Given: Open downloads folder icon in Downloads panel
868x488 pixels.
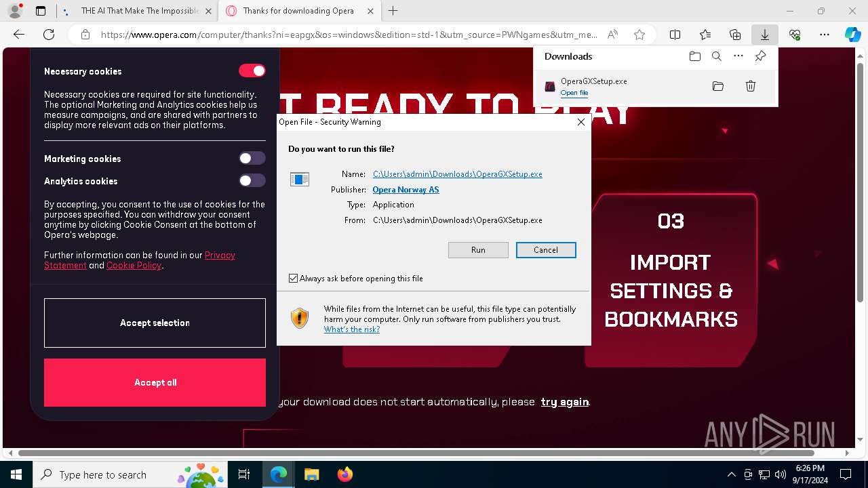Looking at the screenshot, I should [x=694, y=56].
